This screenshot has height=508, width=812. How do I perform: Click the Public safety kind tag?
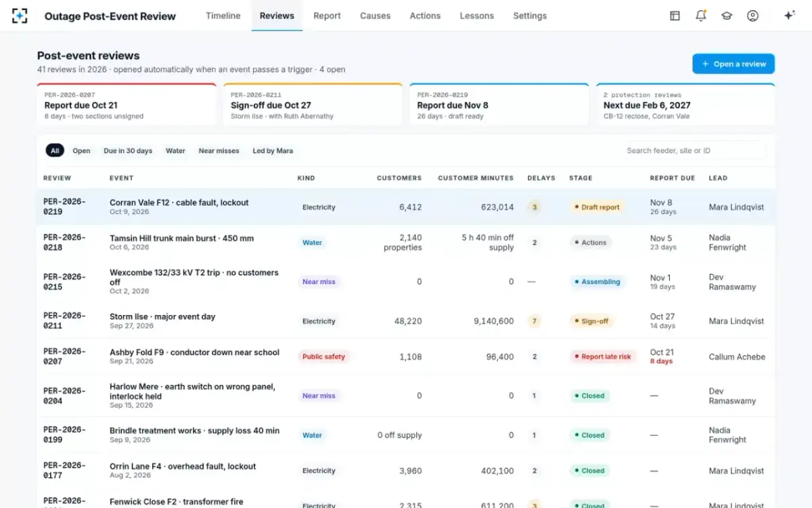coord(323,357)
